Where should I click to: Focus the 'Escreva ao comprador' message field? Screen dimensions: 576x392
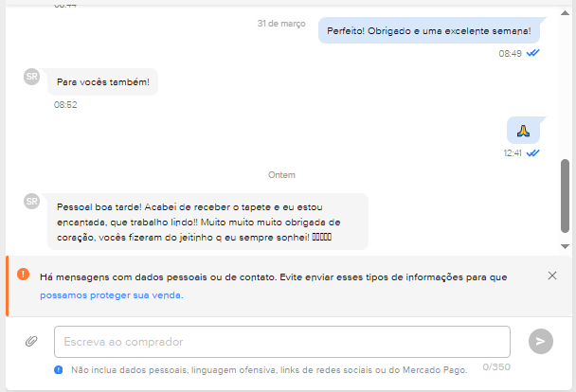(x=282, y=342)
